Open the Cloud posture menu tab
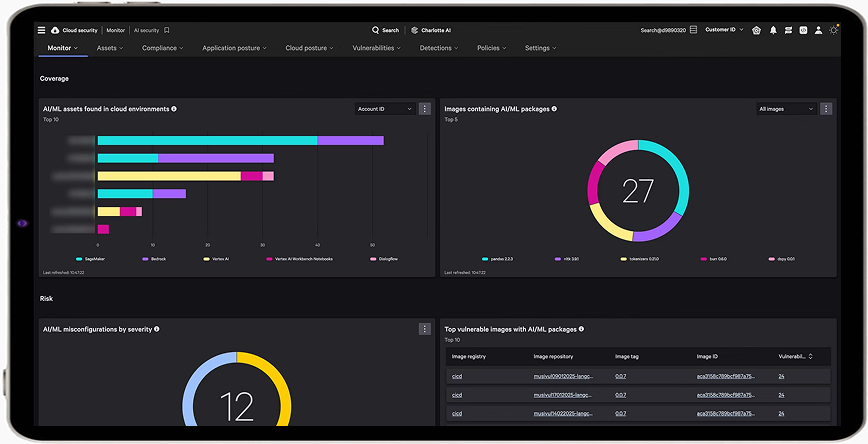This screenshot has height=444, width=868. pos(311,48)
